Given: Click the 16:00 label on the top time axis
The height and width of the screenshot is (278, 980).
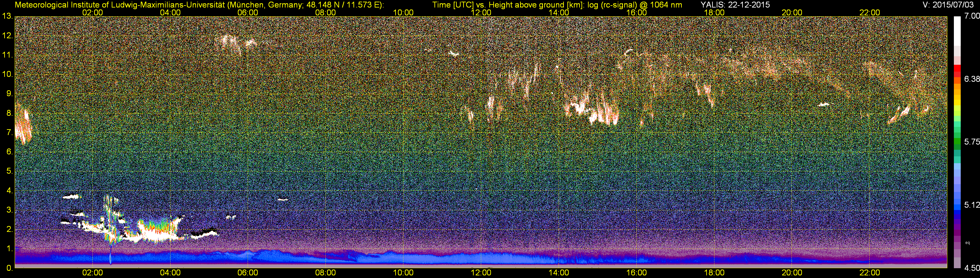Looking at the screenshot, I should 636,12.
